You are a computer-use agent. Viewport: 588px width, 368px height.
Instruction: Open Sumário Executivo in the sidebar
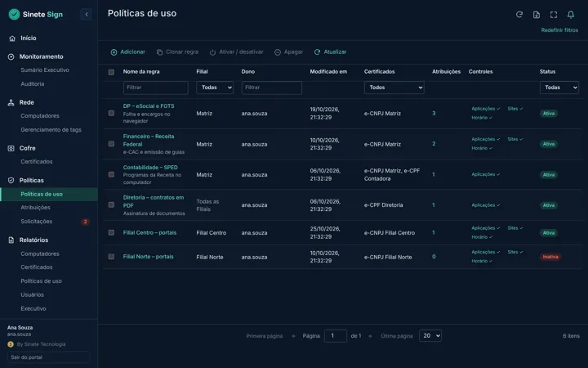point(45,70)
